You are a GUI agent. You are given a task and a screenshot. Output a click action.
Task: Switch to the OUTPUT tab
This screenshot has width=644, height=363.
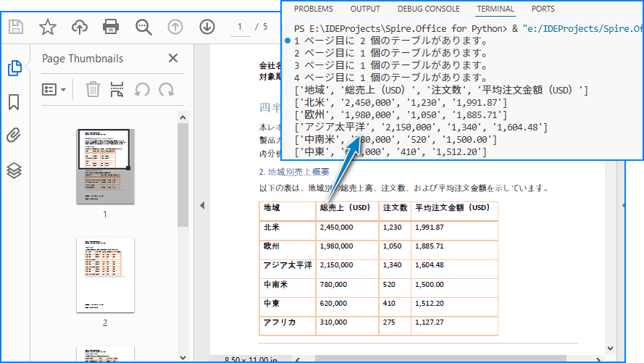pyautogui.click(x=365, y=9)
